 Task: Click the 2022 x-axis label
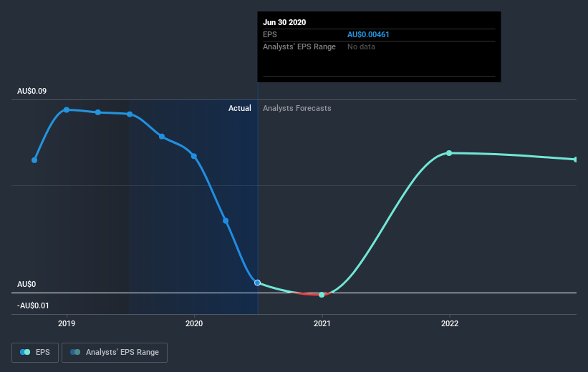pos(450,323)
